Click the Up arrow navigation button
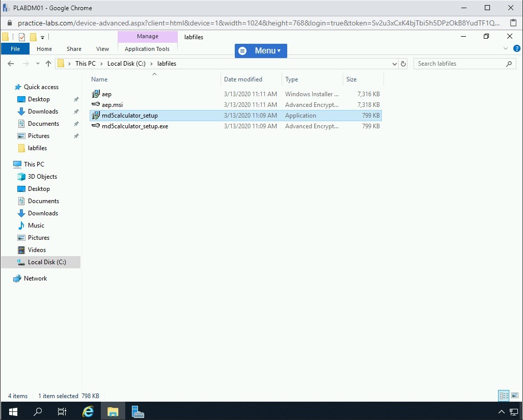This screenshot has width=523, height=420. (48, 64)
